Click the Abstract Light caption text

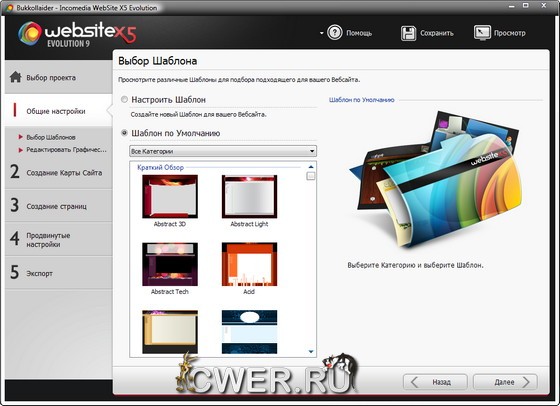(x=249, y=224)
